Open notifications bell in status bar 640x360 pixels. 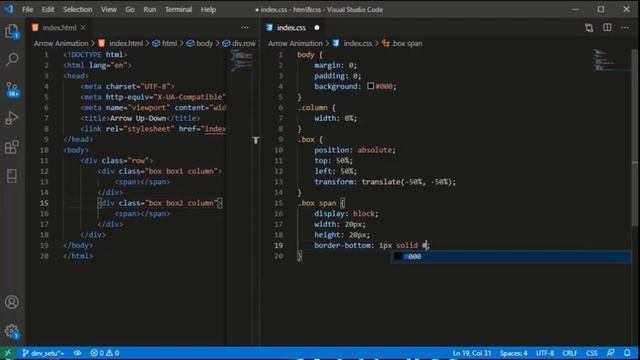[627, 353]
